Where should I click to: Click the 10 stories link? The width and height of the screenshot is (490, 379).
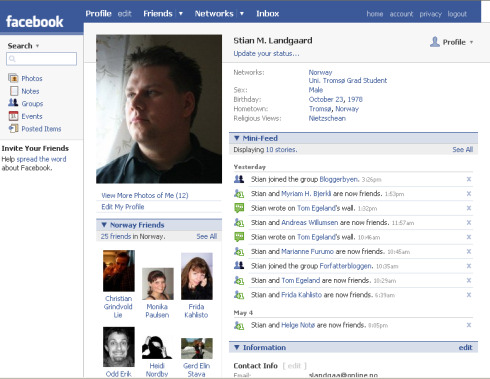pos(281,150)
